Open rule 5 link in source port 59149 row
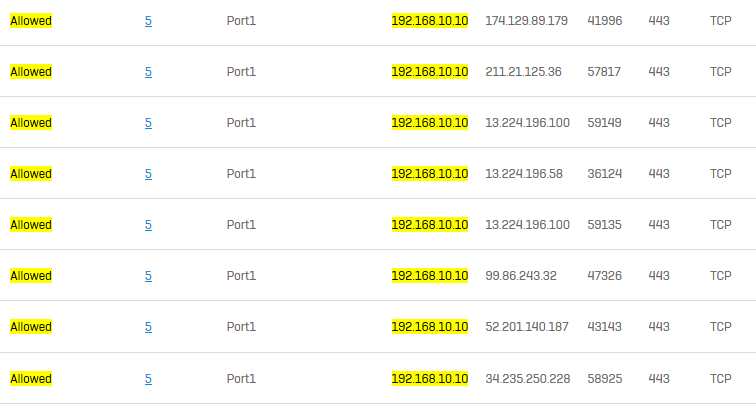This screenshot has height=414, width=756. click(148, 123)
